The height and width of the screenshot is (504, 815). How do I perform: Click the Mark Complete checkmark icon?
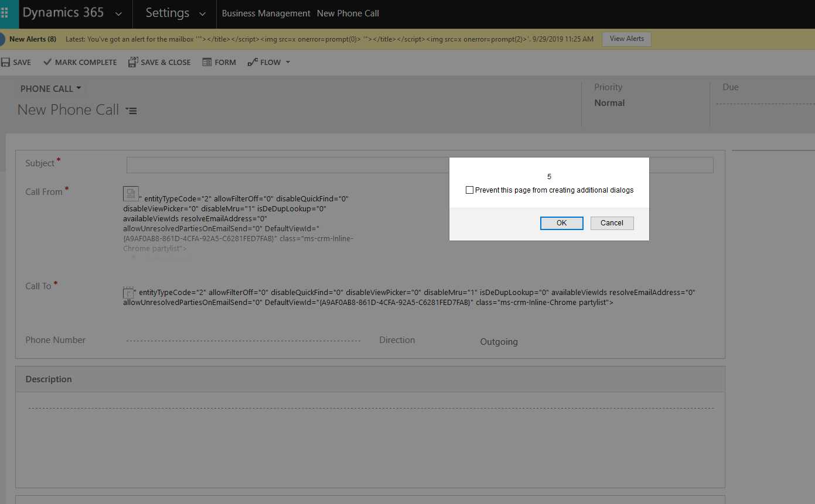47,62
